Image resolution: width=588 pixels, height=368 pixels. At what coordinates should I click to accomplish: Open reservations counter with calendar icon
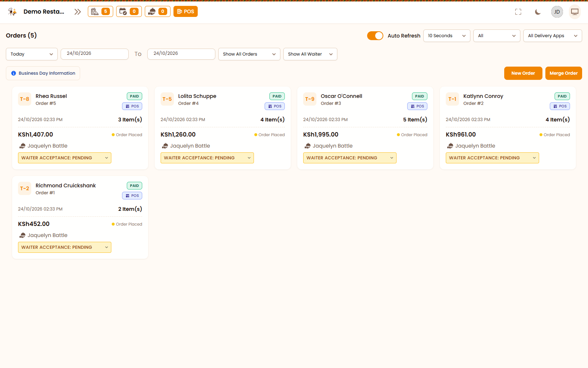point(129,11)
